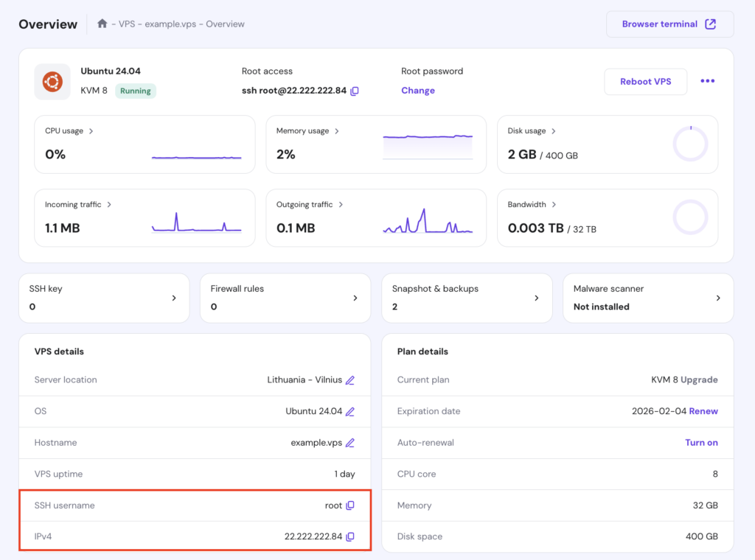Edit the hostname example.vps
755x560 pixels.
(349, 443)
